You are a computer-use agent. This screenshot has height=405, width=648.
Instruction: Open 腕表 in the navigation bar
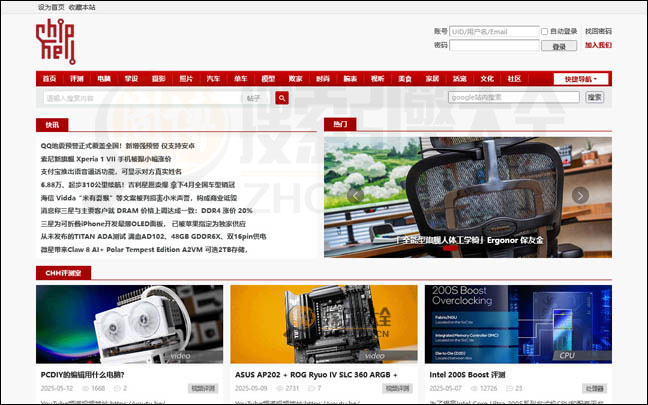coord(350,79)
